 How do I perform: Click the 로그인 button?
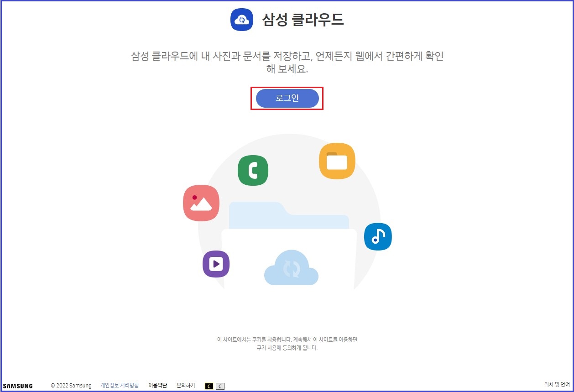(287, 98)
